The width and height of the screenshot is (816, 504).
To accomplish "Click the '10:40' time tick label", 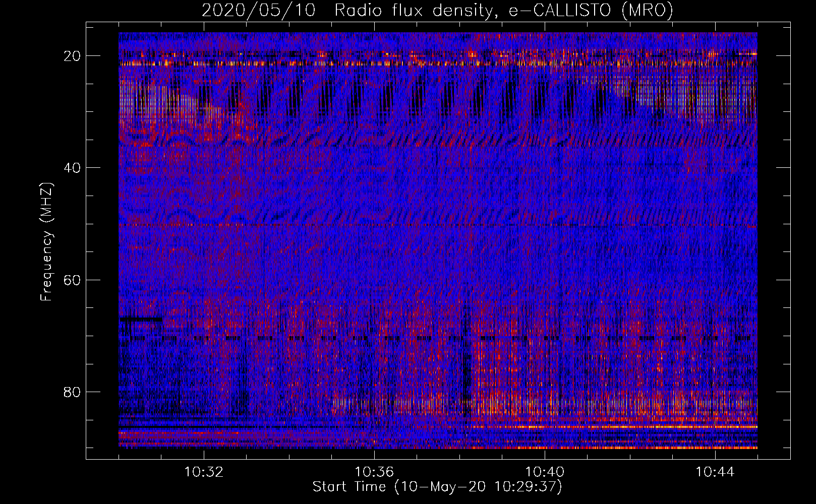I will [545, 472].
